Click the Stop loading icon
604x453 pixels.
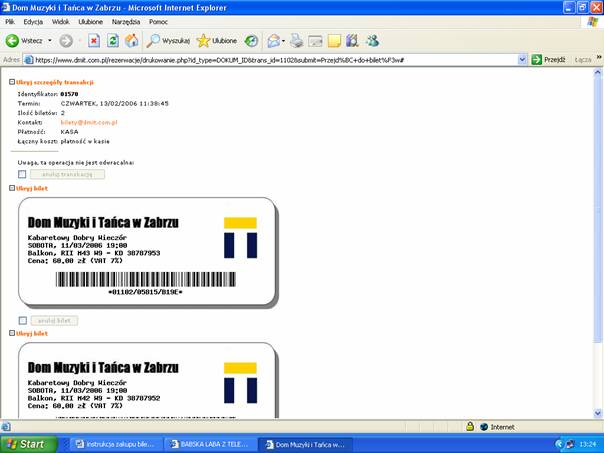pos(93,41)
